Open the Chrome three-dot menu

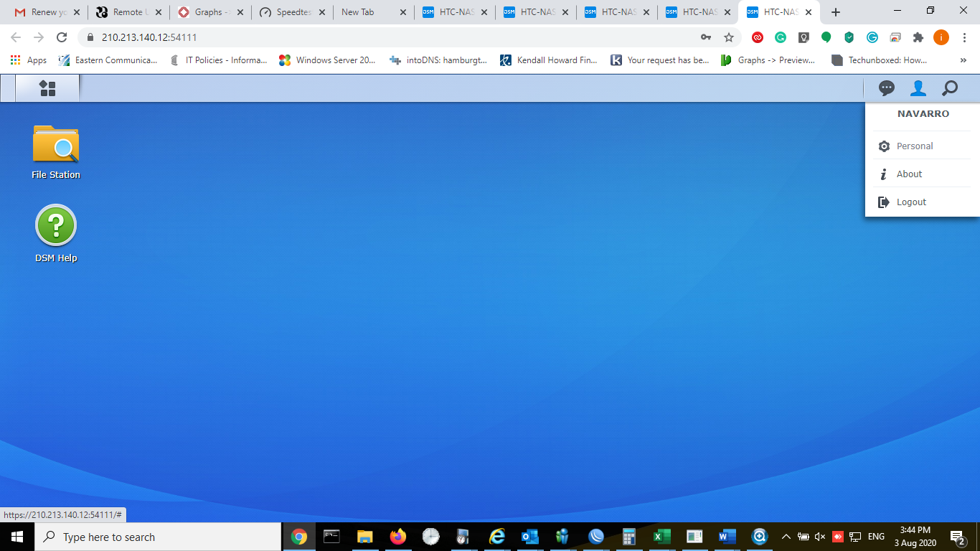(964, 37)
